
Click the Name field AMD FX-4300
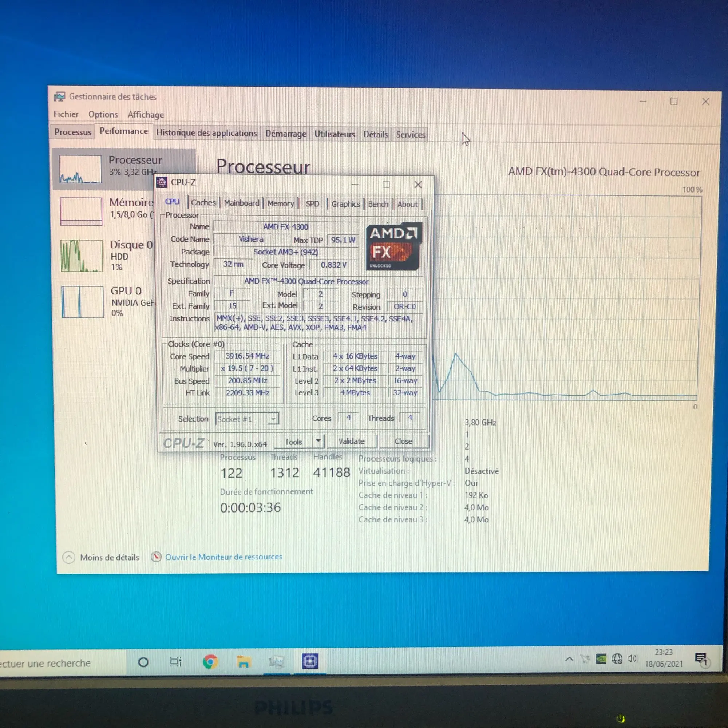tap(286, 227)
